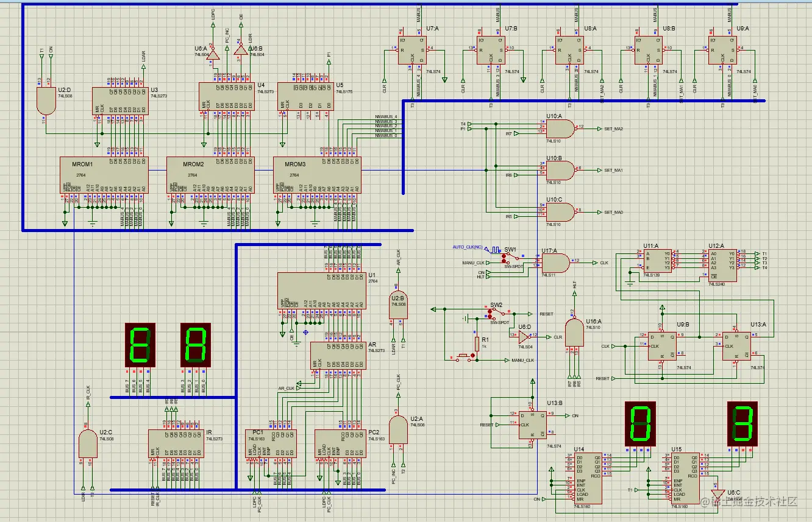Select the U16:A 74LS10 gate
812x522 pixels.
(x=574, y=333)
